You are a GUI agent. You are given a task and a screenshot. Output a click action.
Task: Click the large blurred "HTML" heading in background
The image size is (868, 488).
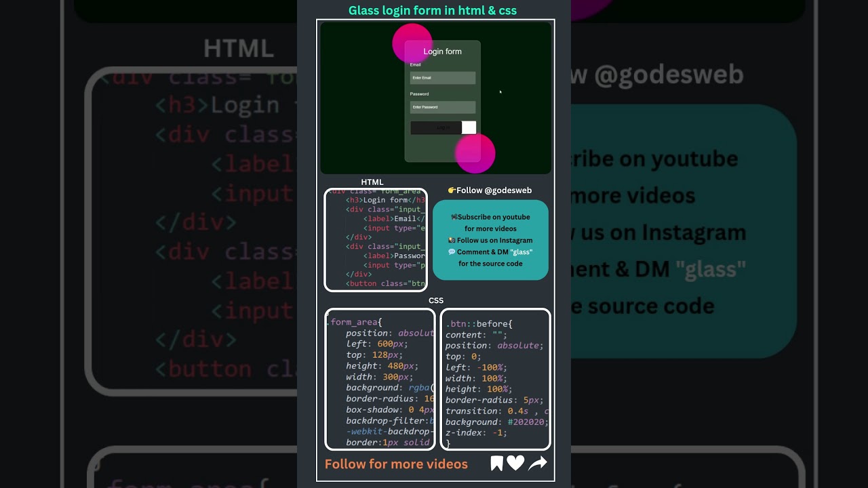pyautogui.click(x=239, y=49)
